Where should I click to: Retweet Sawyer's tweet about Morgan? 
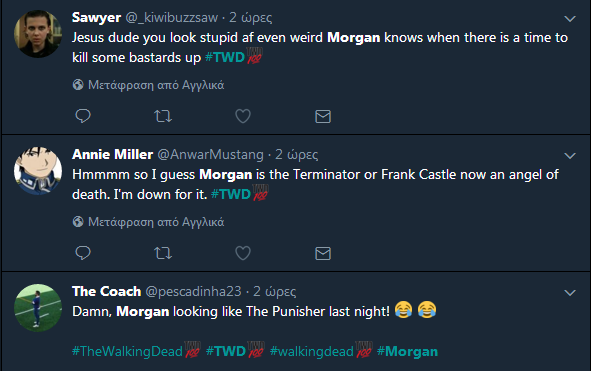tap(163, 116)
